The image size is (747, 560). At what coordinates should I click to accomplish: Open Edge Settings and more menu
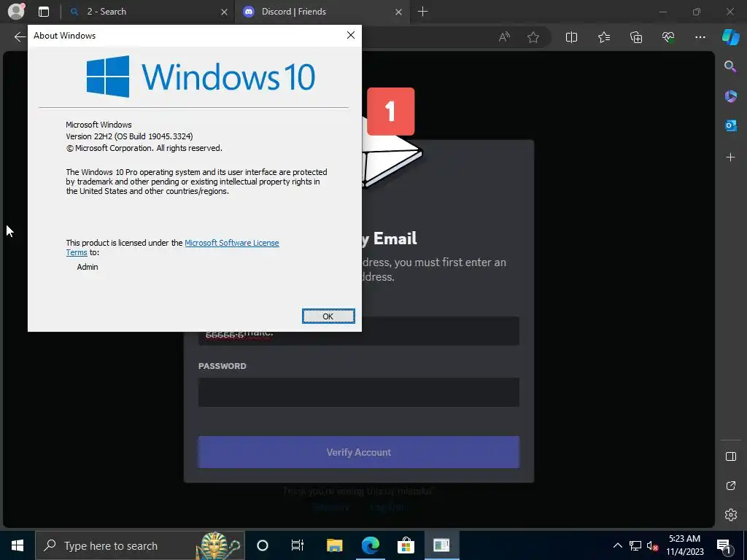pyautogui.click(x=700, y=37)
